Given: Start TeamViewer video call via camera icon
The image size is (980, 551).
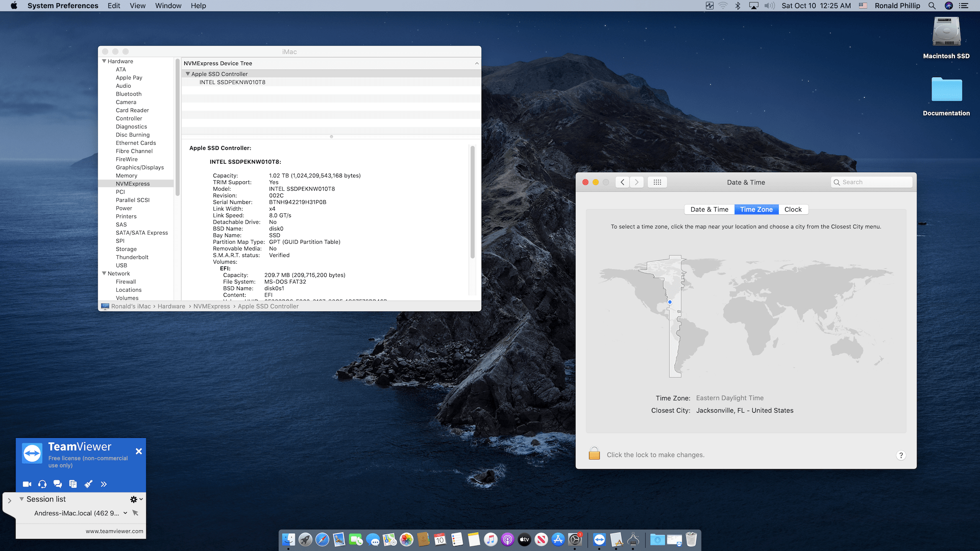Looking at the screenshot, I should pyautogui.click(x=27, y=484).
